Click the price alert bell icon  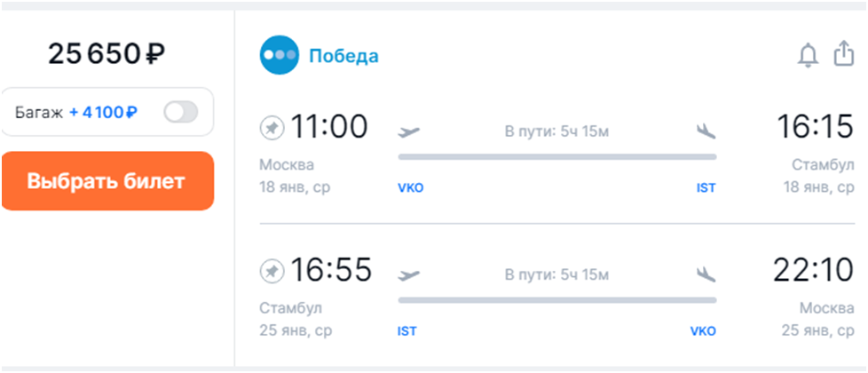point(808,56)
